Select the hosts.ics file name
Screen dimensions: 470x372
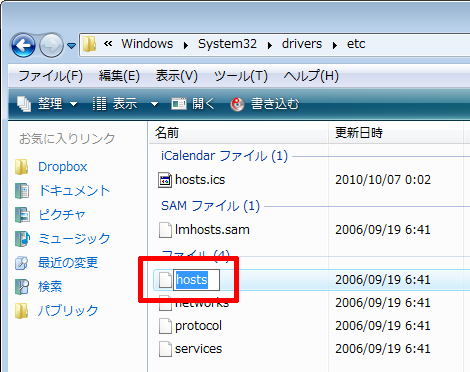tap(200, 180)
